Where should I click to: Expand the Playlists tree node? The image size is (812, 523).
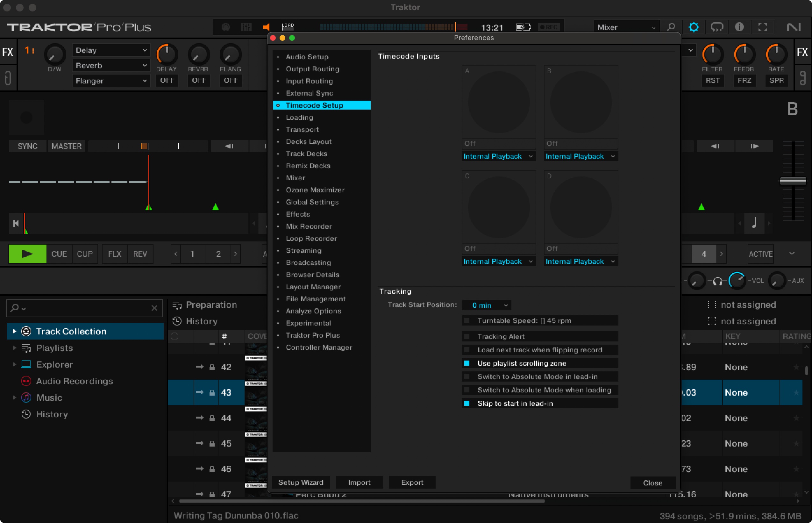(x=14, y=348)
